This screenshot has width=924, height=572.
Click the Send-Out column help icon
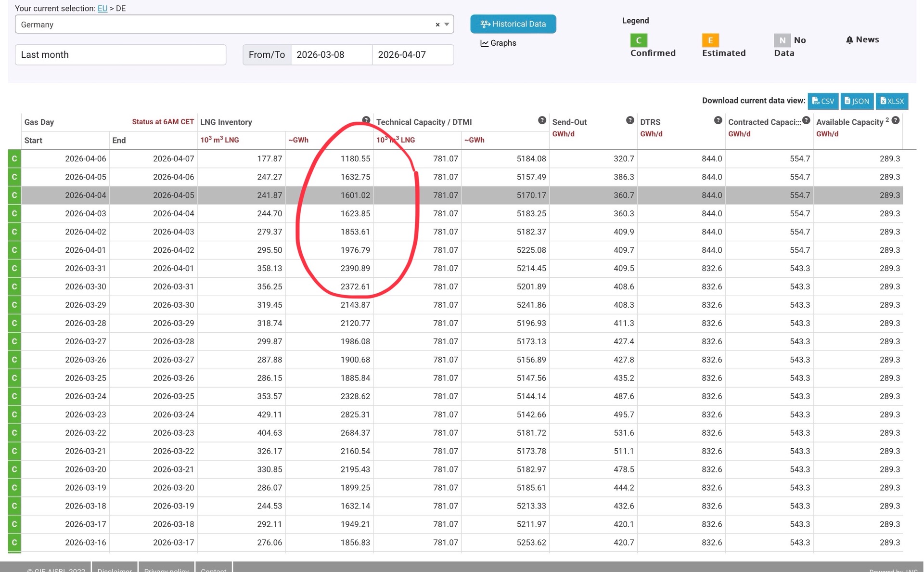click(x=629, y=120)
